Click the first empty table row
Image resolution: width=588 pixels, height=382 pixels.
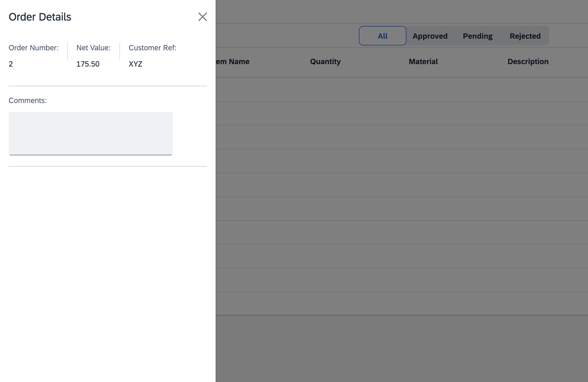[402, 90]
